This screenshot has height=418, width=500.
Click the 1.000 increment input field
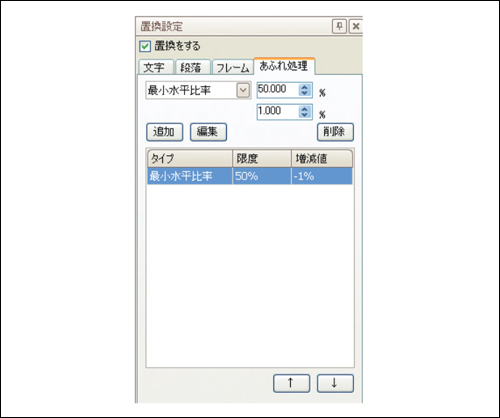[278, 112]
